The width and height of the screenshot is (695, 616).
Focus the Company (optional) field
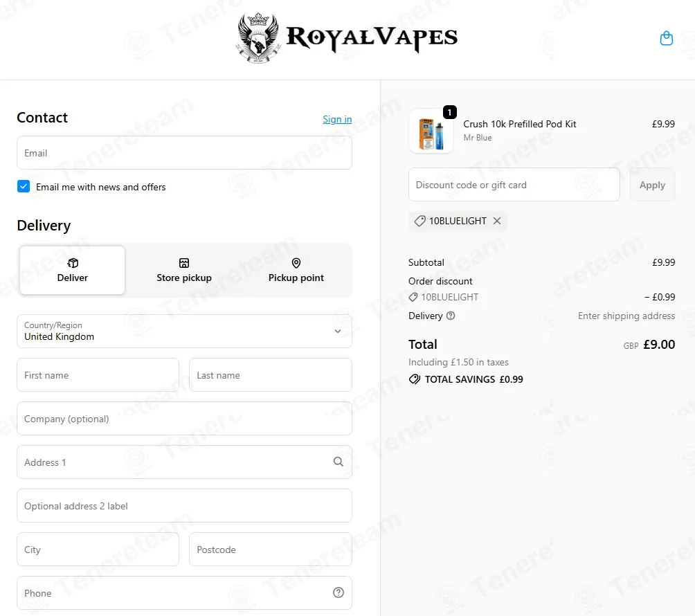pyautogui.click(x=184, y=418)
